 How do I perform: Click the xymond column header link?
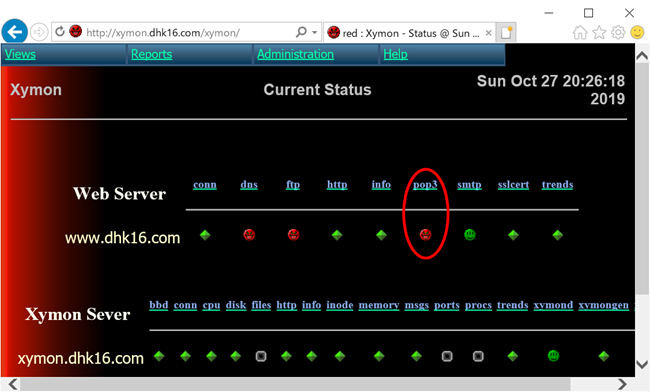553,305
